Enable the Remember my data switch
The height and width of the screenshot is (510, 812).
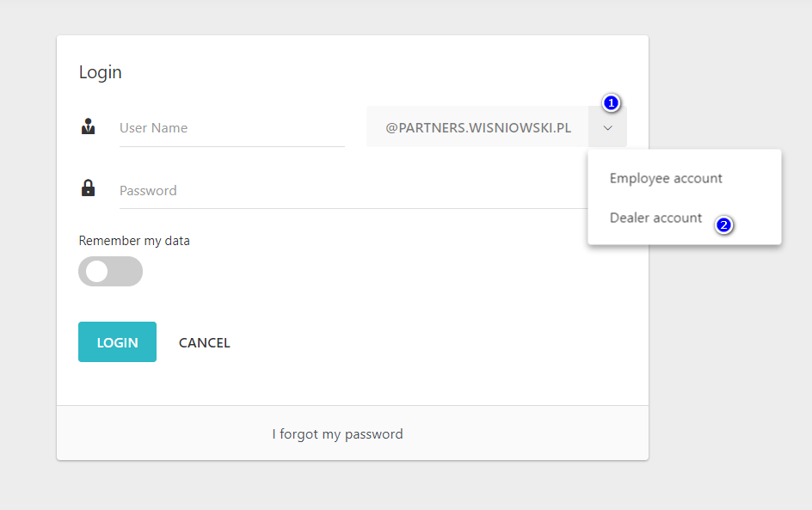(x=110, y=272)
